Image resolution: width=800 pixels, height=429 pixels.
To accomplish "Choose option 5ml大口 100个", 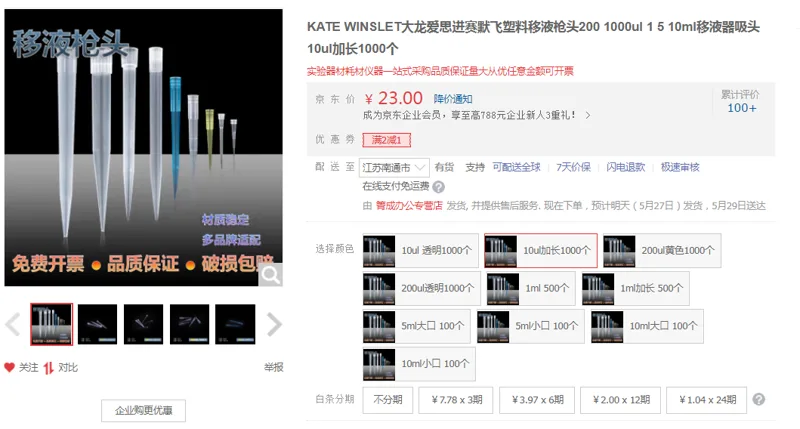I will pos(417,326).
